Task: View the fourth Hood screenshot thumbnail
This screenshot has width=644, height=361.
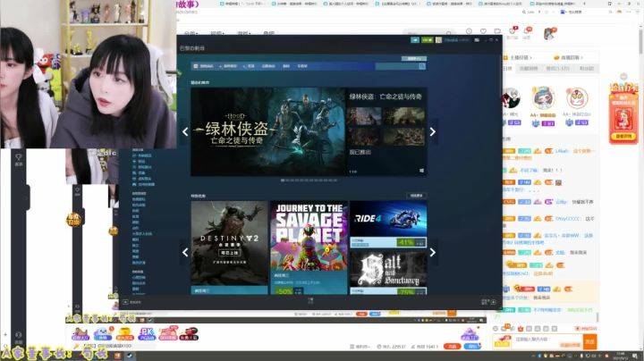Action: (404, 137)
